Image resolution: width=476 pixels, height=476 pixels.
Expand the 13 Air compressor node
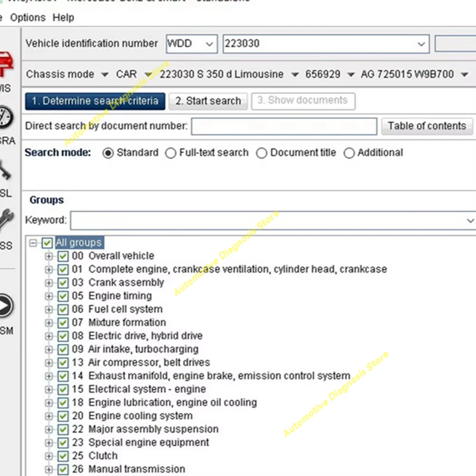point(49,363)
